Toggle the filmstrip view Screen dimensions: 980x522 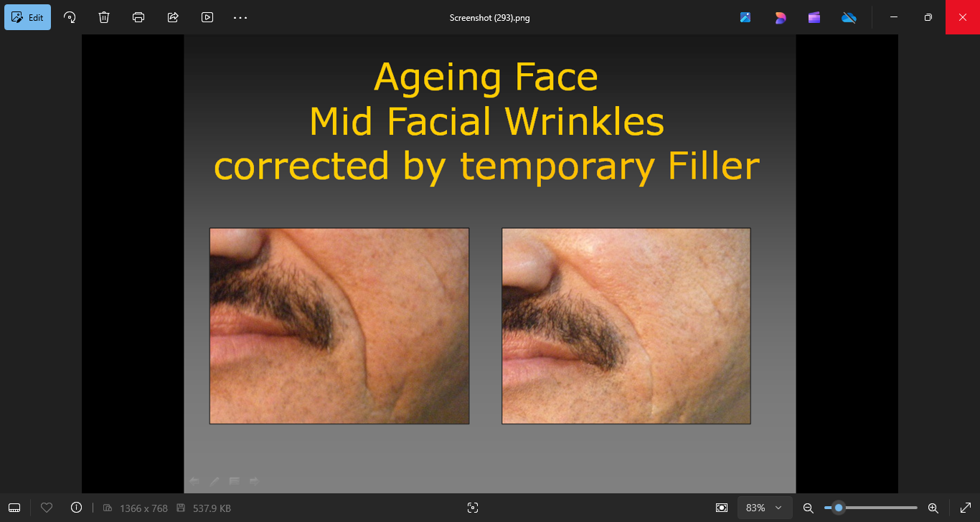(14, 508)
